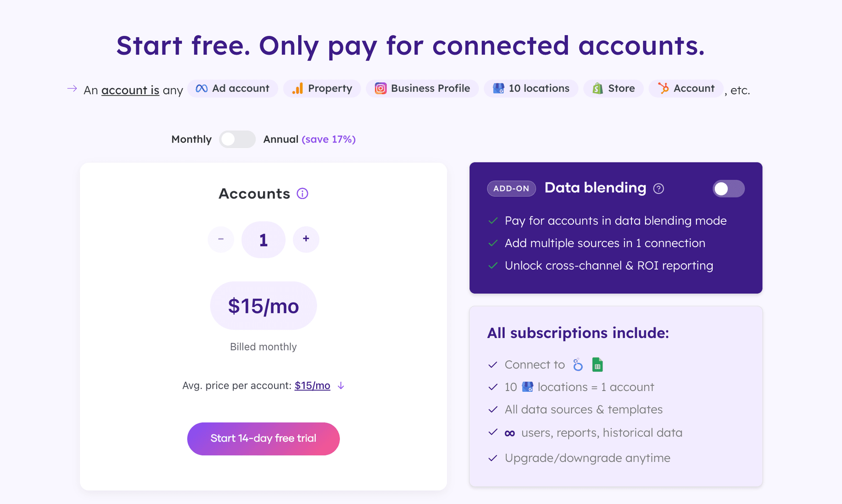Switch billing toggle from Monthly to Annual

click(x=237, y=139)
